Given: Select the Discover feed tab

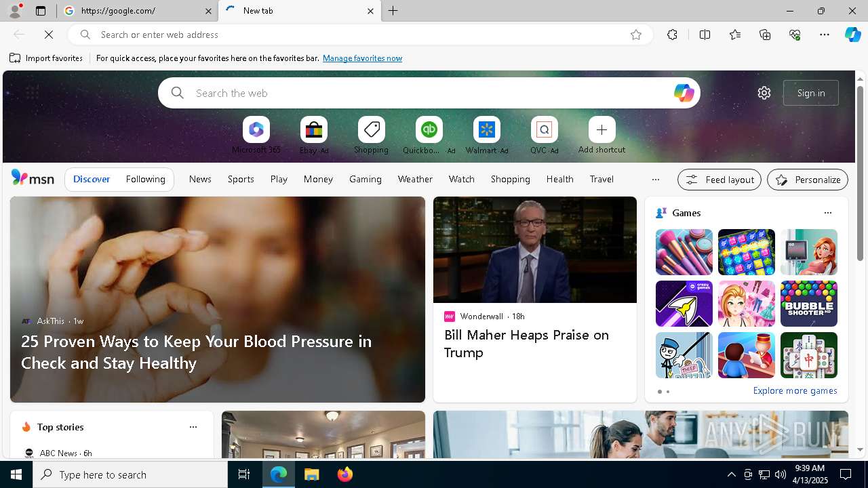Looking at the screenshot, I should 92,179.
